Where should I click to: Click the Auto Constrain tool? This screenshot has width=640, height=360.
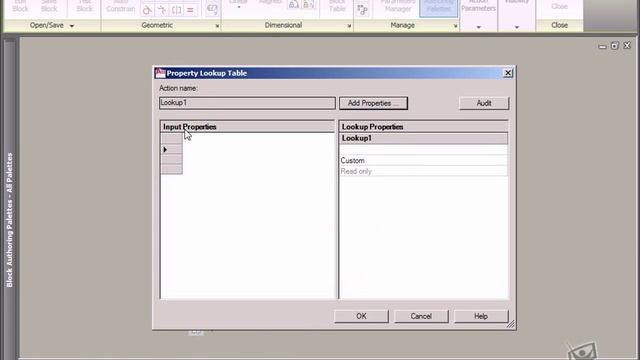120,6
